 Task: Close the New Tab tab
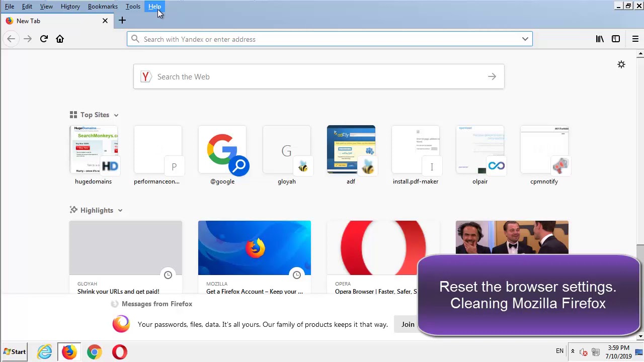point(105,21)
